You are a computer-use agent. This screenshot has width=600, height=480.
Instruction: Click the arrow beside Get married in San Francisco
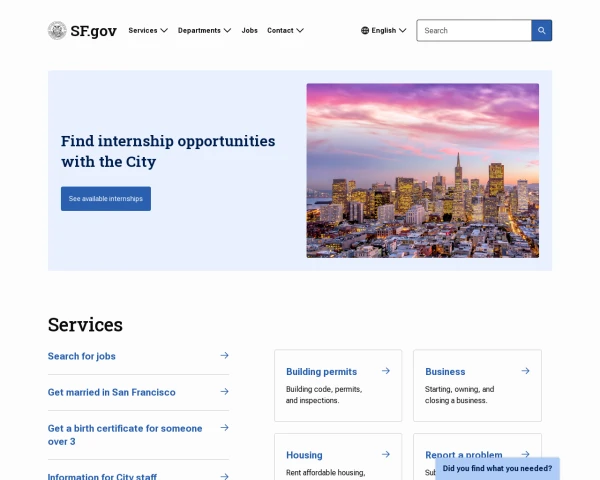[x=224, y=392]
